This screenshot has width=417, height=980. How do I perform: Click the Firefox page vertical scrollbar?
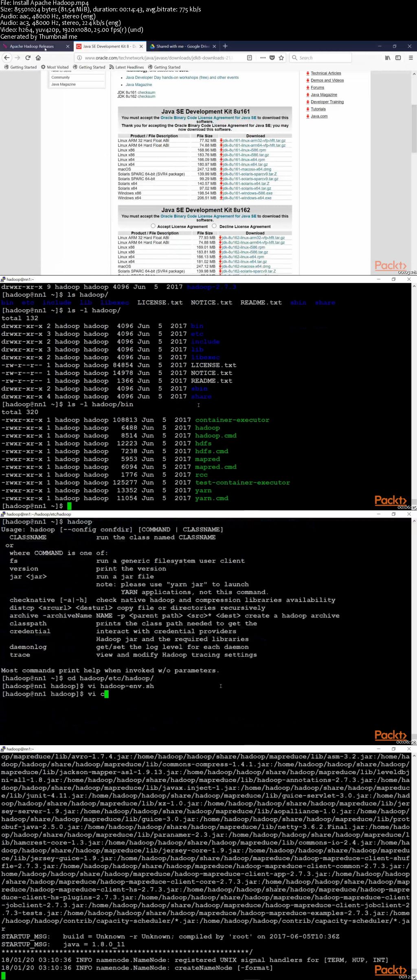(x=414, y=128)
